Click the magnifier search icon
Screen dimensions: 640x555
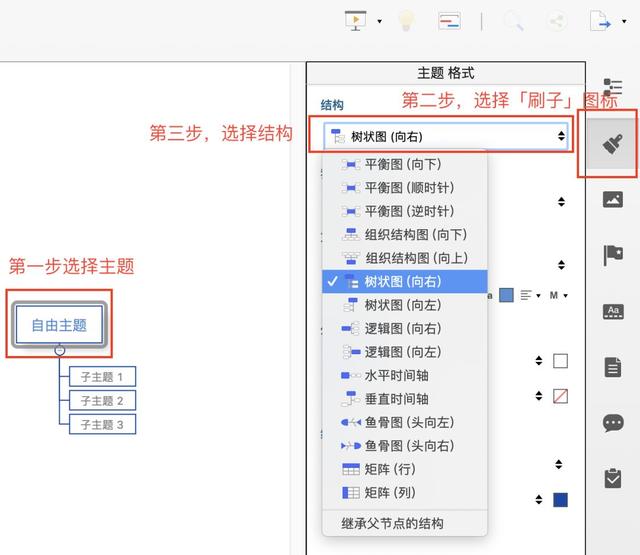tap(513, 20)
